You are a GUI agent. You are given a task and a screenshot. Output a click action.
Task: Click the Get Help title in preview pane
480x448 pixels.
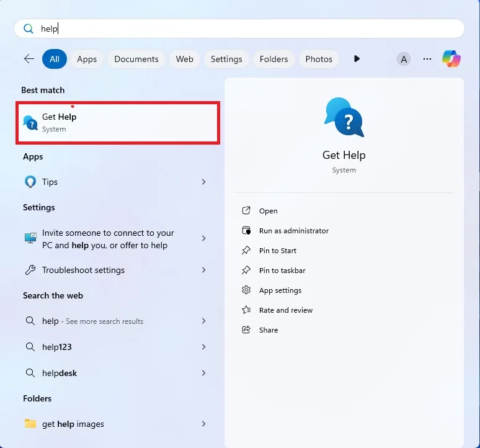(344, 155)
